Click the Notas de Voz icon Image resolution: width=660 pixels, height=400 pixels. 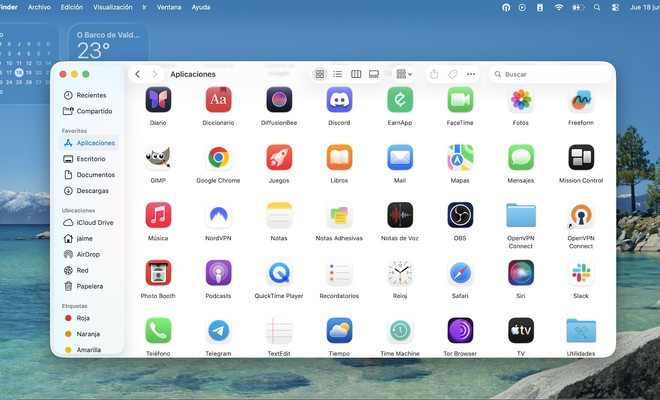click(x=400, y=215)
